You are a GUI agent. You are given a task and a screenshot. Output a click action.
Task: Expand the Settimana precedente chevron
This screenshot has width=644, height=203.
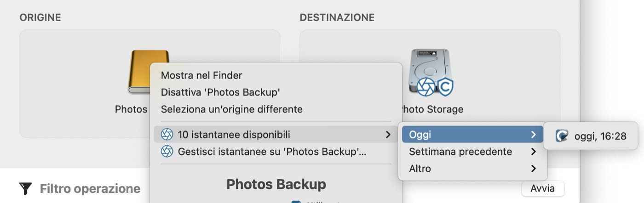[533, 152]
